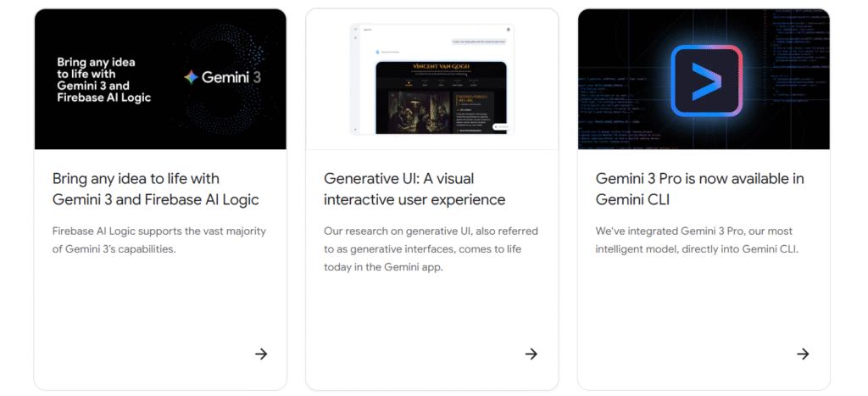Image resolution: width=868 pixels, height=396 pixels.
Task: Click the blue Gemini CLI chevron icon
Action: click(x=706, y=81)
